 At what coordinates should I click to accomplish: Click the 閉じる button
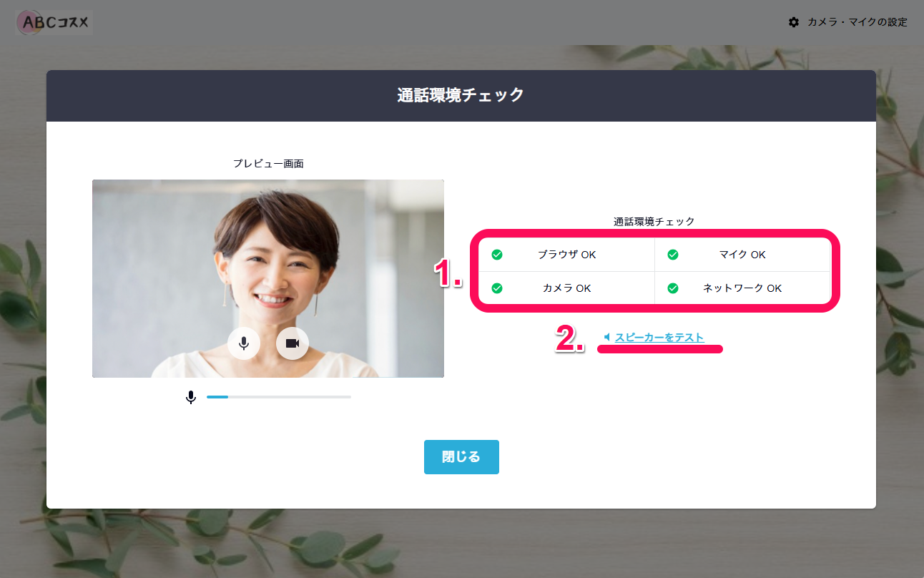point(461,457)
